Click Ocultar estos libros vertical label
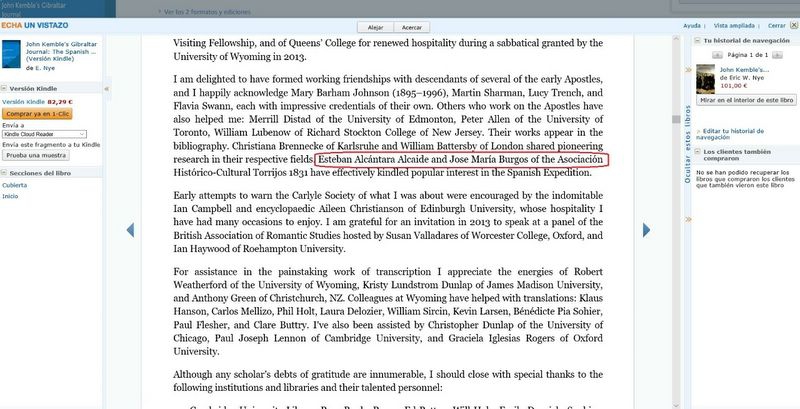This screenshot has width=800, height=409. [x=687, y=144]
